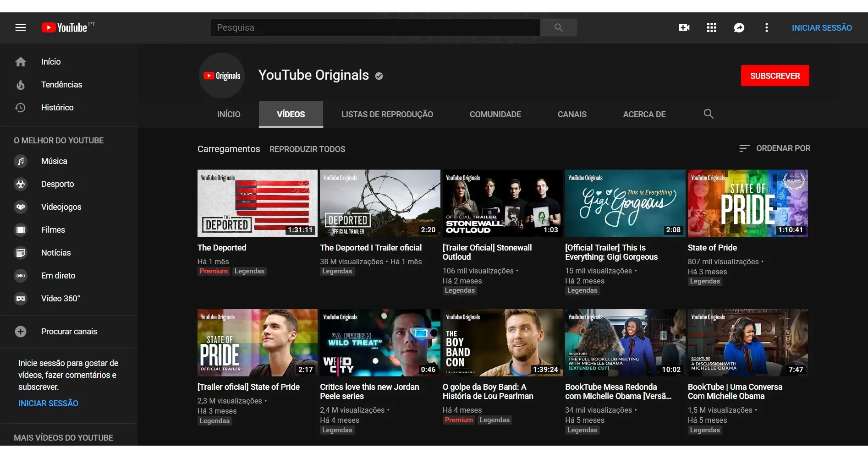Image resolution: width=868 pixels, height=458 pixels.
Task: Search within channel magnifier icon
Action: (x=709, y=114)
